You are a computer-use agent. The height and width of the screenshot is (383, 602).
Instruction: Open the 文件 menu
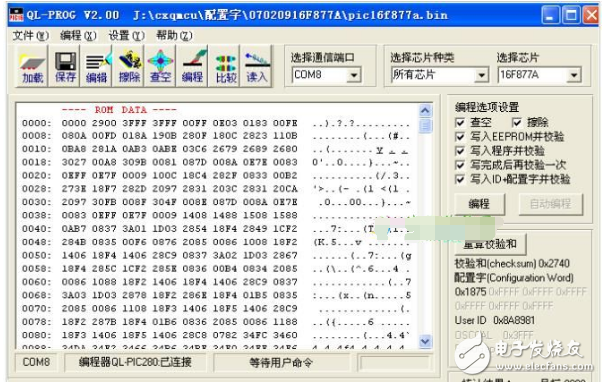(x=31, y=36)
